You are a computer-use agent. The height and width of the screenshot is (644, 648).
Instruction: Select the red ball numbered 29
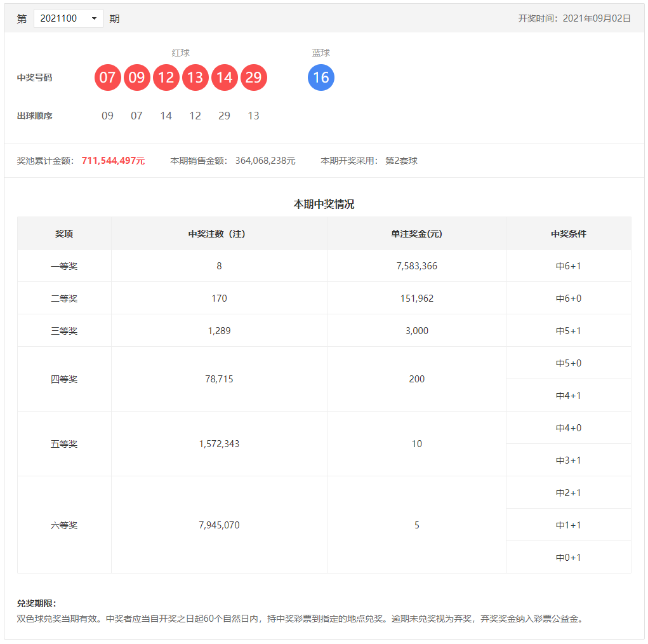(254, 77)
